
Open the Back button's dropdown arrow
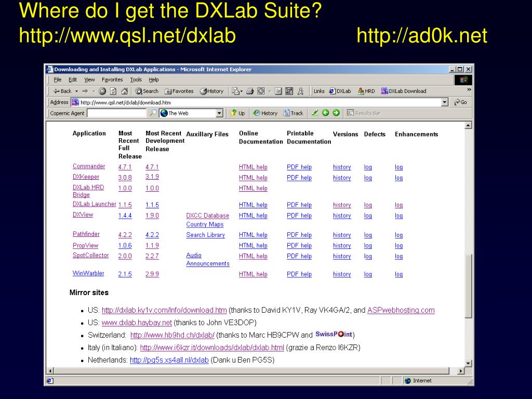77,91
